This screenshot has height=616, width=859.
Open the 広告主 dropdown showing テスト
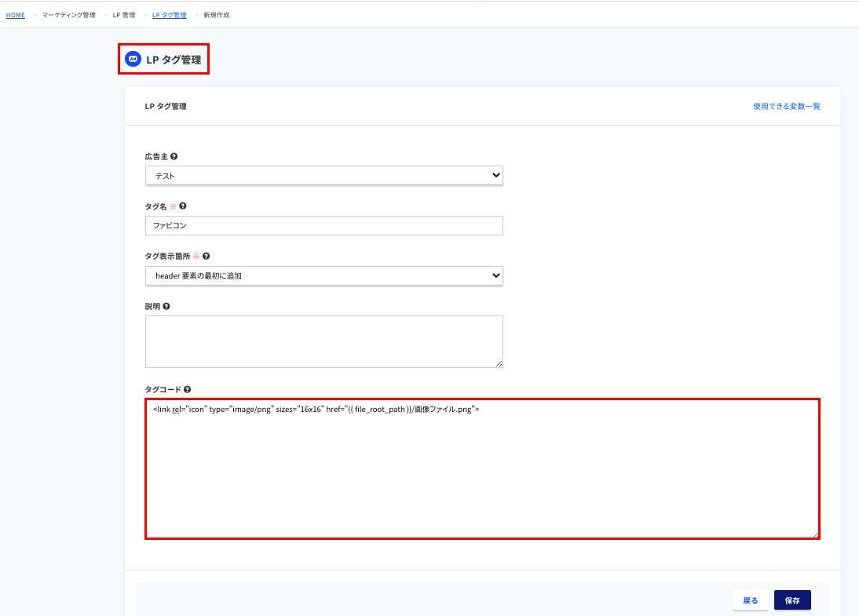click(323, 176)
